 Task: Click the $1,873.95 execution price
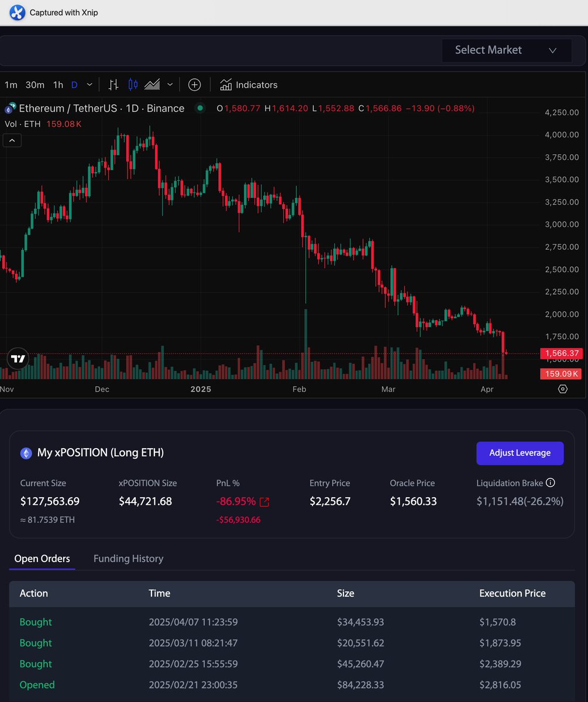500,643
